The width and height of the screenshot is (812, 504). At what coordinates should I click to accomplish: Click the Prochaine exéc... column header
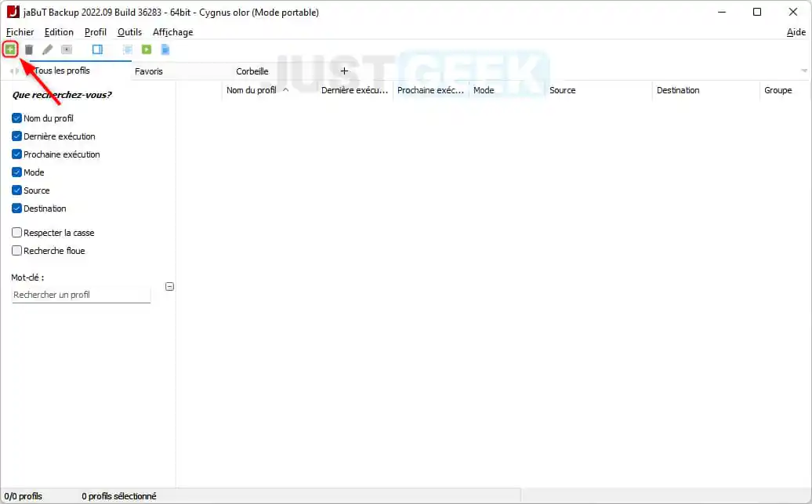[430, 90]
